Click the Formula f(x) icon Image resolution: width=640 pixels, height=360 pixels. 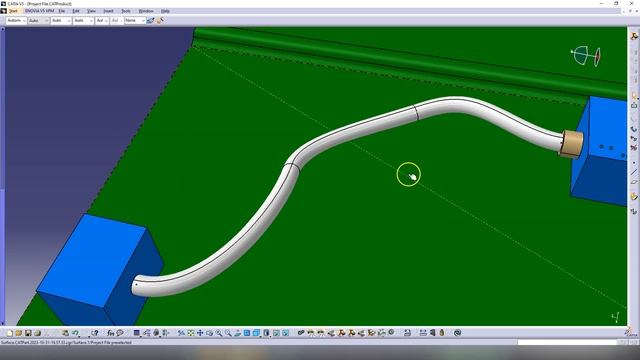[111, 333]
